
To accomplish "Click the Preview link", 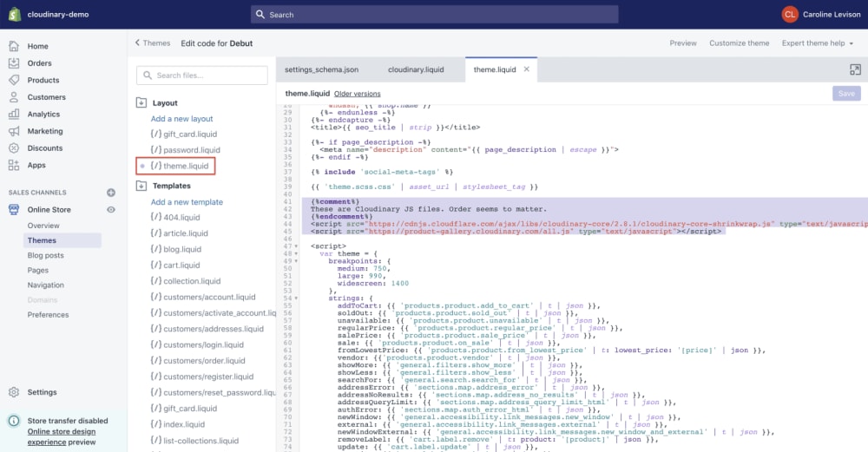I will coord(683,43).
